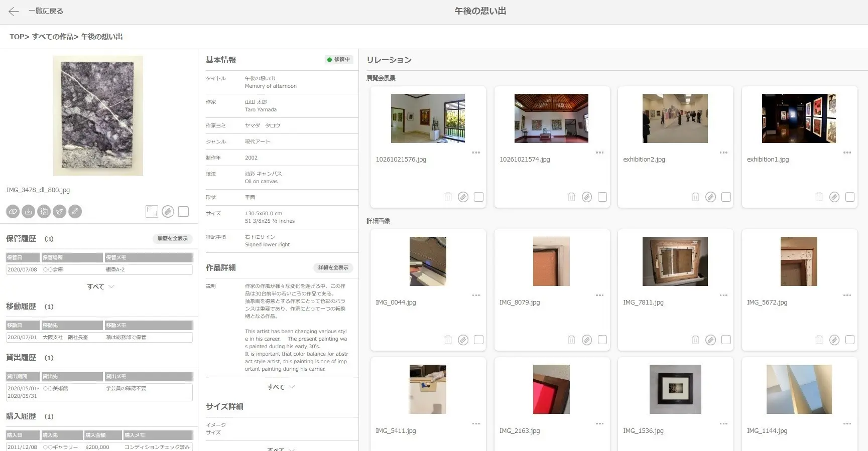Delete 10261021576.jpg with trash icon
Screen dimensions: 868x451
pos(448,197)
